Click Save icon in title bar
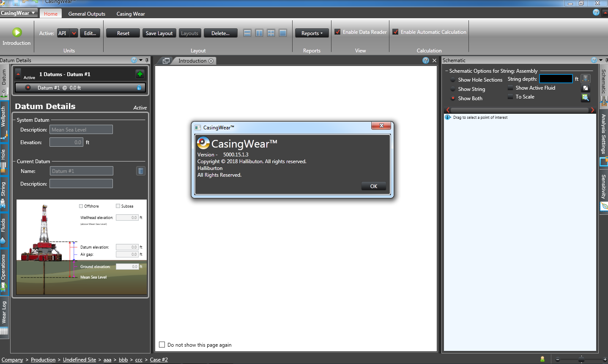608x364 pixels. [16, 3]
